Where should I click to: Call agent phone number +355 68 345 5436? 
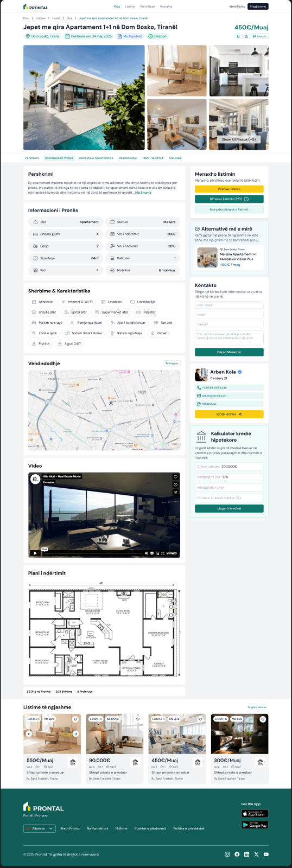[229, 388]
